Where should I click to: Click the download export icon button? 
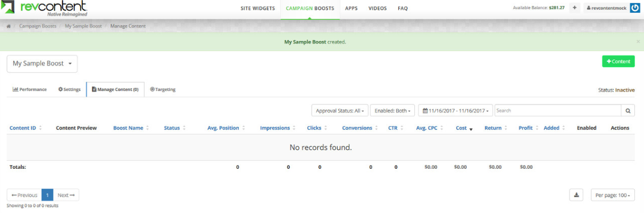[x=576, y=195]
